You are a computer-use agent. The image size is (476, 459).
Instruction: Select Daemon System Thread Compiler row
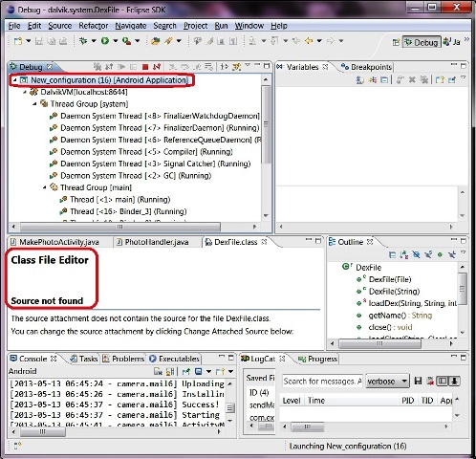(x=141, y=152)
